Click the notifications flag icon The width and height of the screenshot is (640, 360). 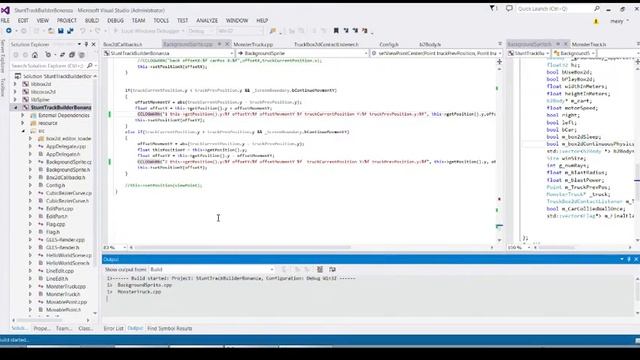(x=492, y=8)
